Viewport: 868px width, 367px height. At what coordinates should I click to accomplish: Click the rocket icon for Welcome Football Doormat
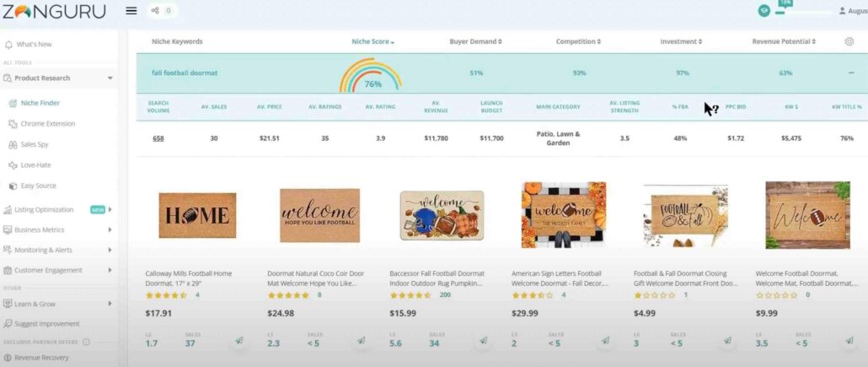click(849, 340)
